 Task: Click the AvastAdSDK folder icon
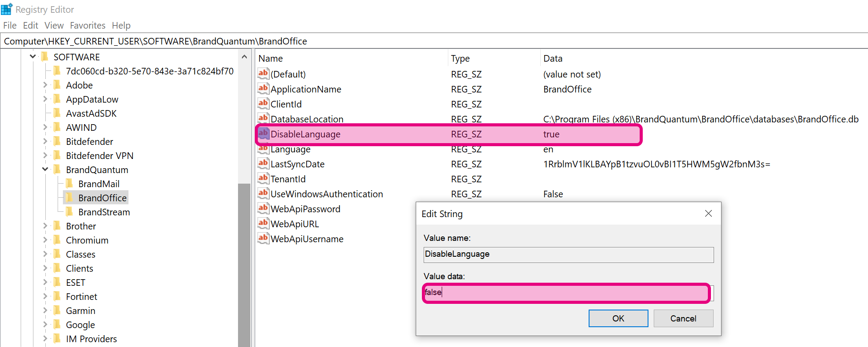57,113
